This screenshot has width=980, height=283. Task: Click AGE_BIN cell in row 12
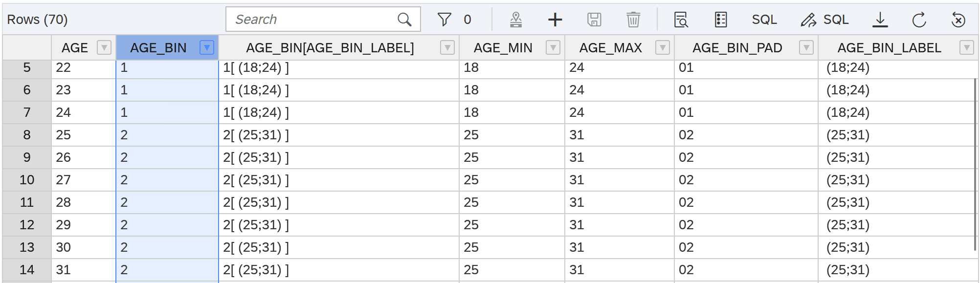[167, 225]
